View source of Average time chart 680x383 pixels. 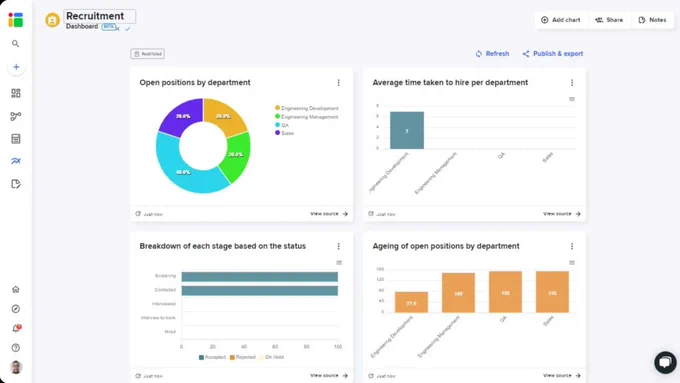[562, 214]
